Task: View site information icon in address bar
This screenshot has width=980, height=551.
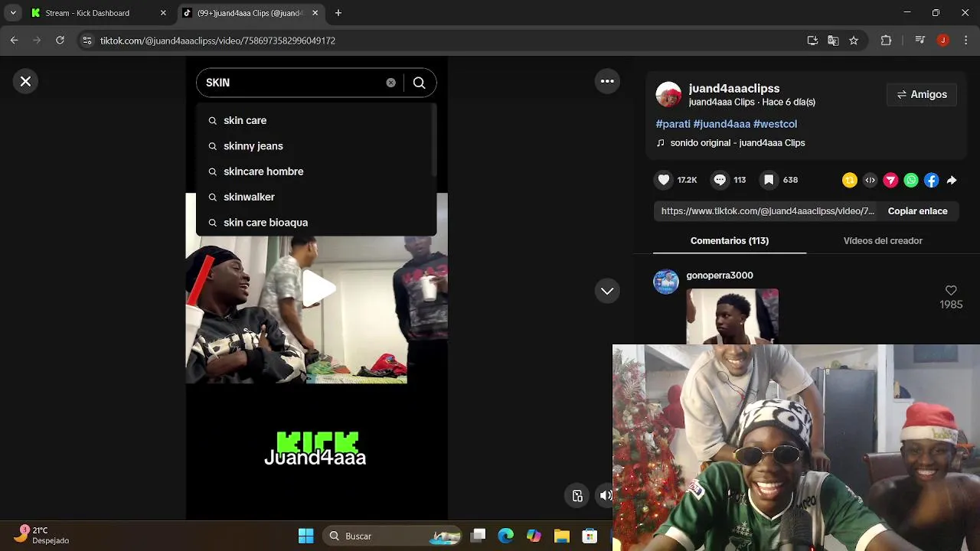Action: click(87, 41)
